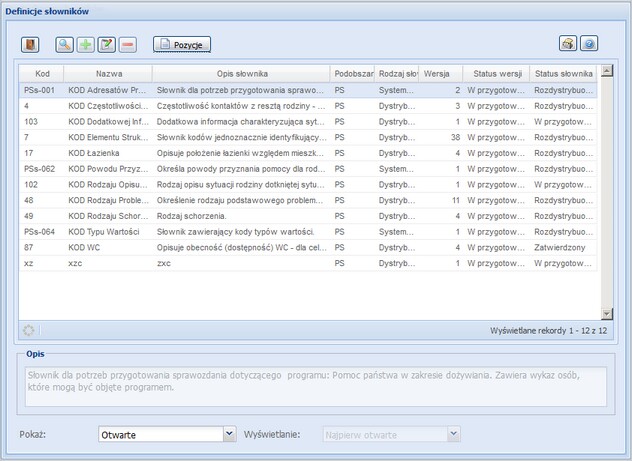632x461 pixels.
Task: Open help with question mark icon
Action: [589, 45]
